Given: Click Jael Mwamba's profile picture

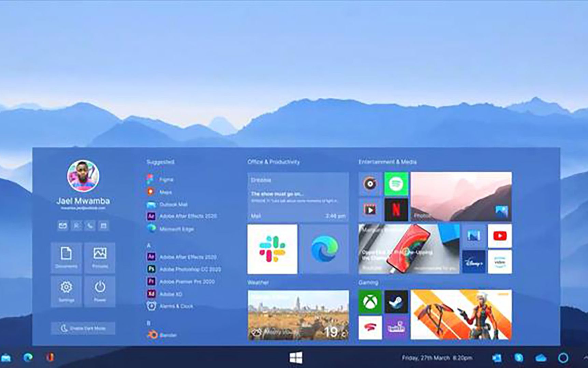Looking at the screenshot, I should click(x=83, y=176).
